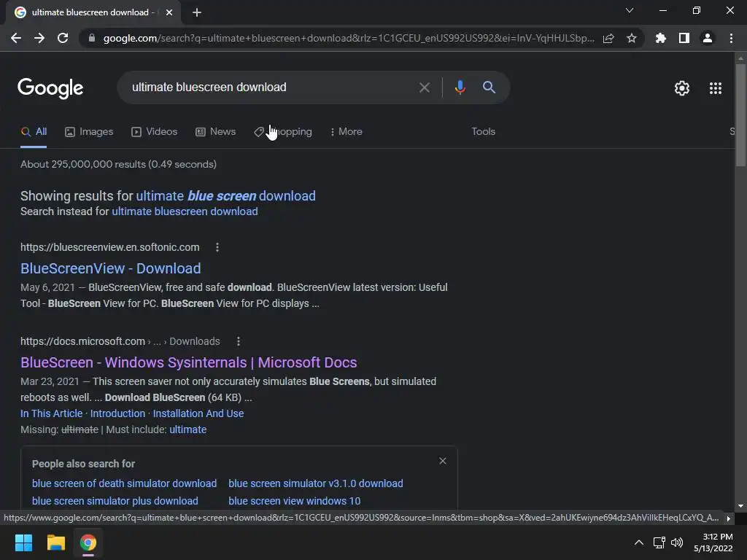Search blue screen of death simulator download
The image size is (747, 560).
124,483
